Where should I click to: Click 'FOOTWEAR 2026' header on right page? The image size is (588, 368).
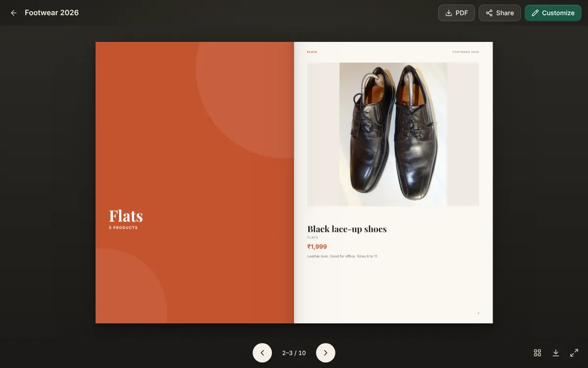click(465, 52)
